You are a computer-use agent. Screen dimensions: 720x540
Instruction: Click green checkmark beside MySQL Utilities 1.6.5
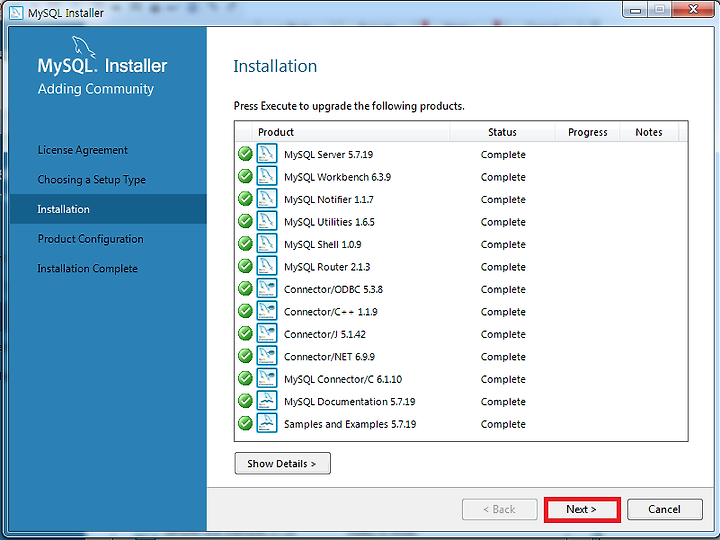tap(245, 221)
